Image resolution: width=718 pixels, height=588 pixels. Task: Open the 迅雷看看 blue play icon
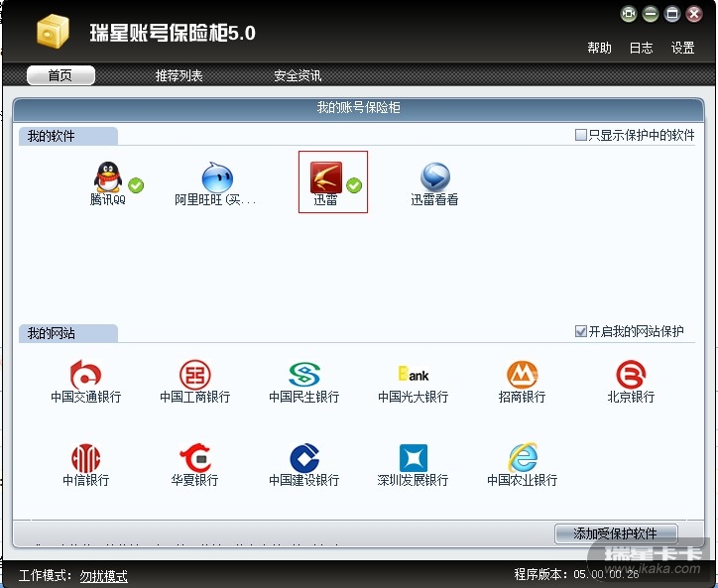pyautogui.click(x=435, y=176)
